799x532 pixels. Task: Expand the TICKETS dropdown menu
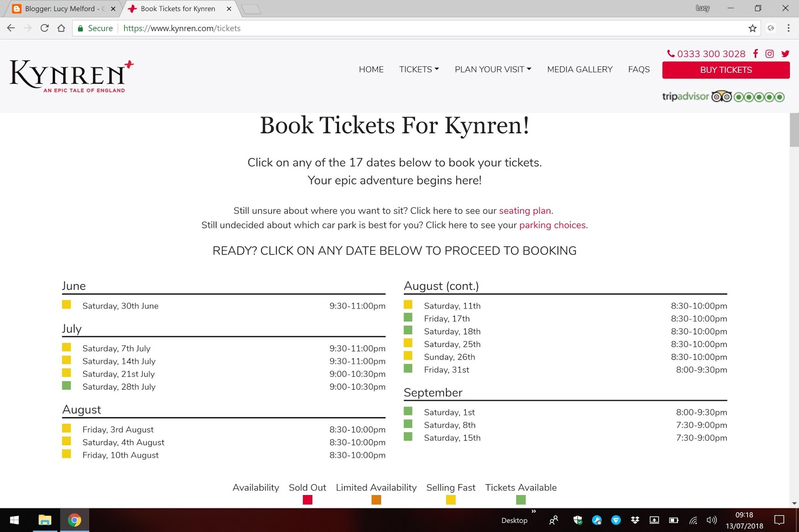pyautogui.click(x=418, y=69)
